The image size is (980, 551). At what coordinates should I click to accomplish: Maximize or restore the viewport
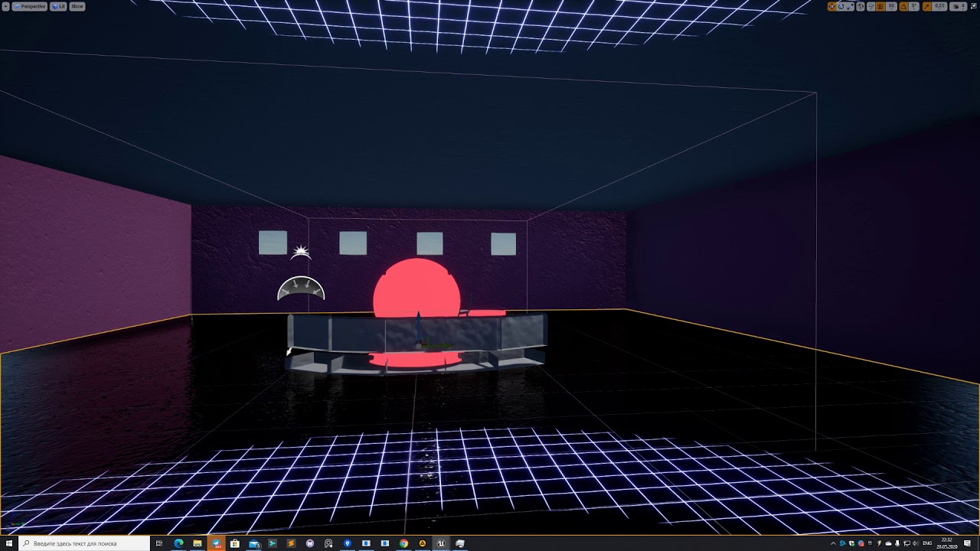(x=973, y=6)
